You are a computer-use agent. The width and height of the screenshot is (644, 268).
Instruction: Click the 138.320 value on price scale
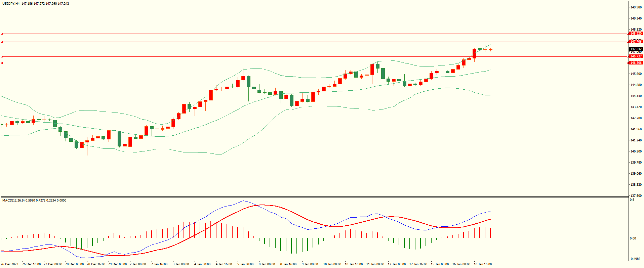tap(636, 185)
